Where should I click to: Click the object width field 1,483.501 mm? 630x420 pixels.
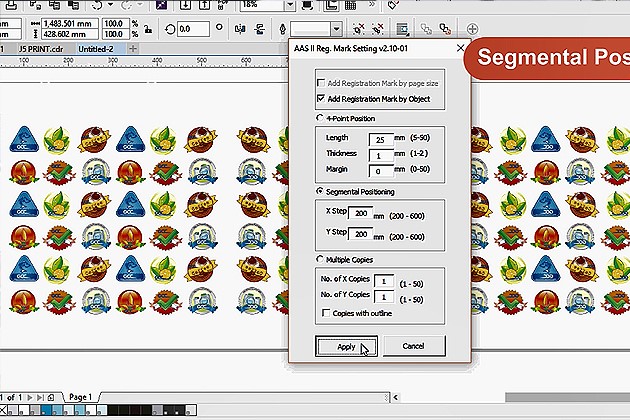click(70, 24)
